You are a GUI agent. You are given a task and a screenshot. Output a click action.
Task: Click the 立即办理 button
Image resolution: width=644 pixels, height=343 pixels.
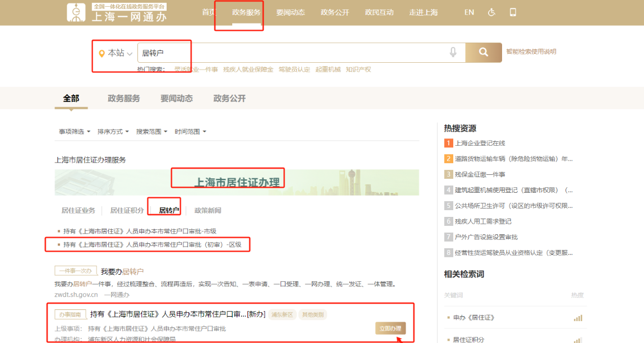coord(390,328)
